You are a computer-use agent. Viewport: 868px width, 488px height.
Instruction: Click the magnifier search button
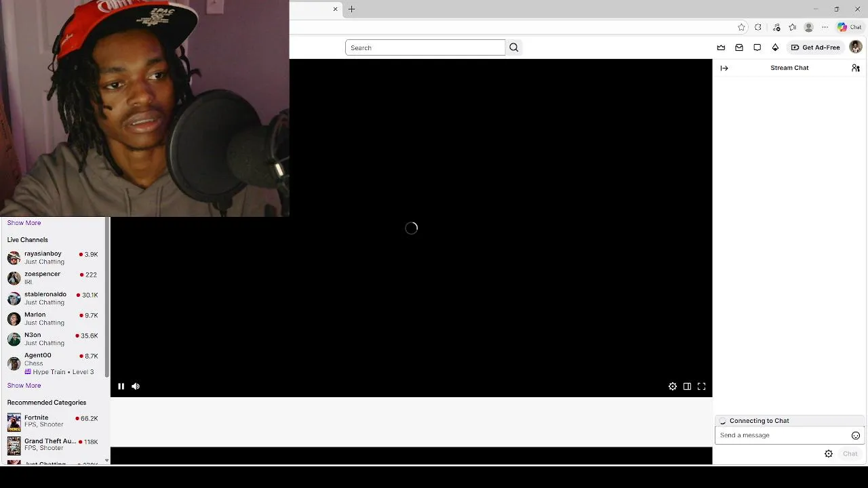tap(514, 47)
